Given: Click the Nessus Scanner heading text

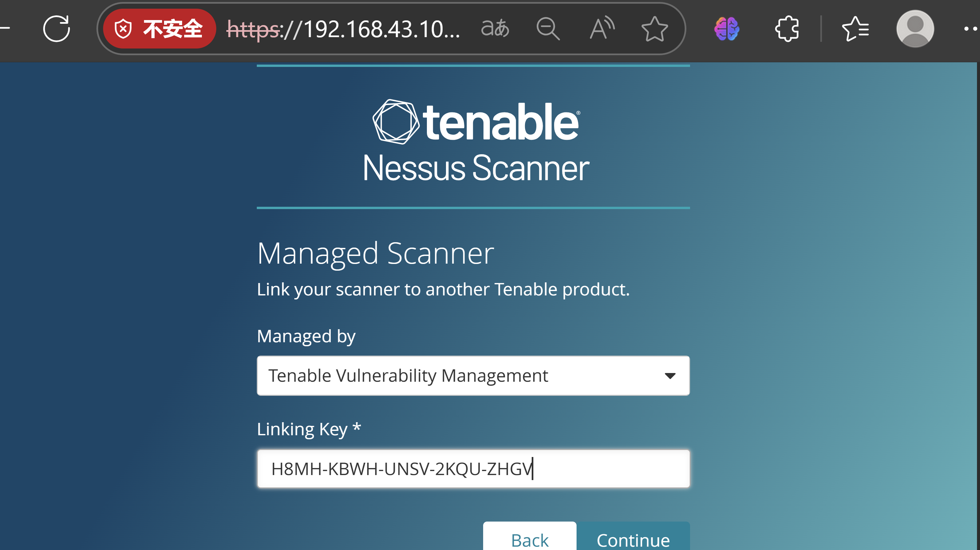Looking at the screenshot, I should click(x=475, y=168).
